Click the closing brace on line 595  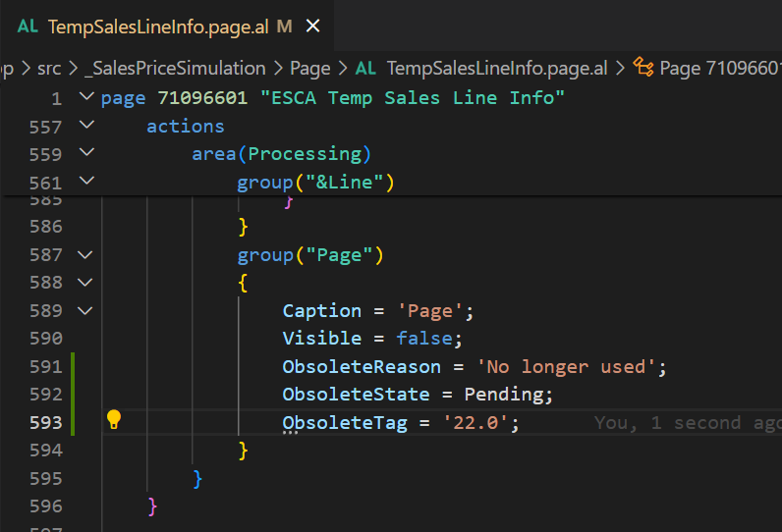[197, 479]
